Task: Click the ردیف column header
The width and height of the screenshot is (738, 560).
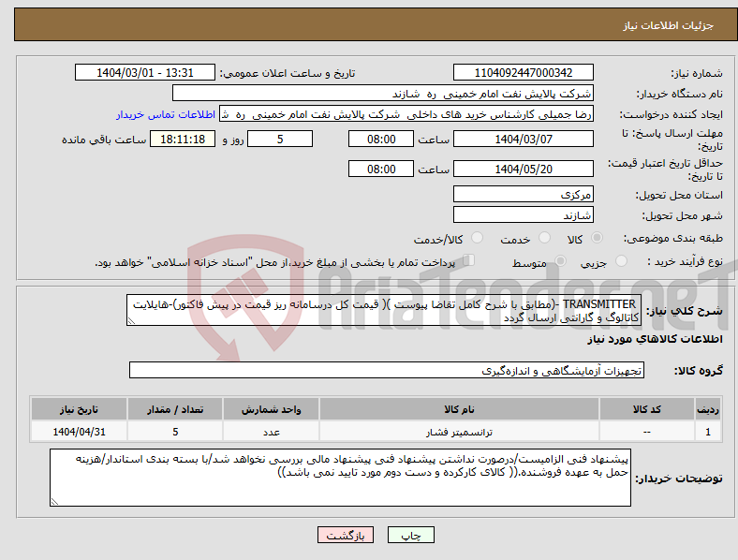Action: (708, 409)
